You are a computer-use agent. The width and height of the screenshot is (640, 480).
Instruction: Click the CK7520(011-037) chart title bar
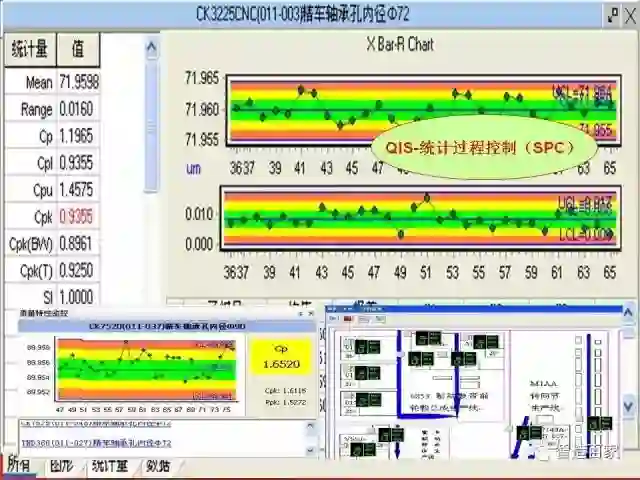167,326
